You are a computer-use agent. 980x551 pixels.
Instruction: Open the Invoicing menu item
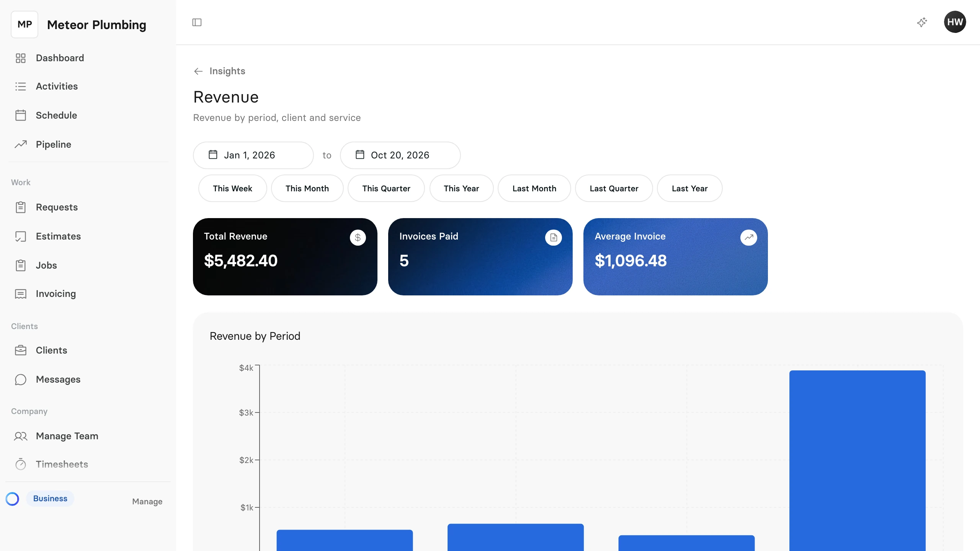point(88,294)
